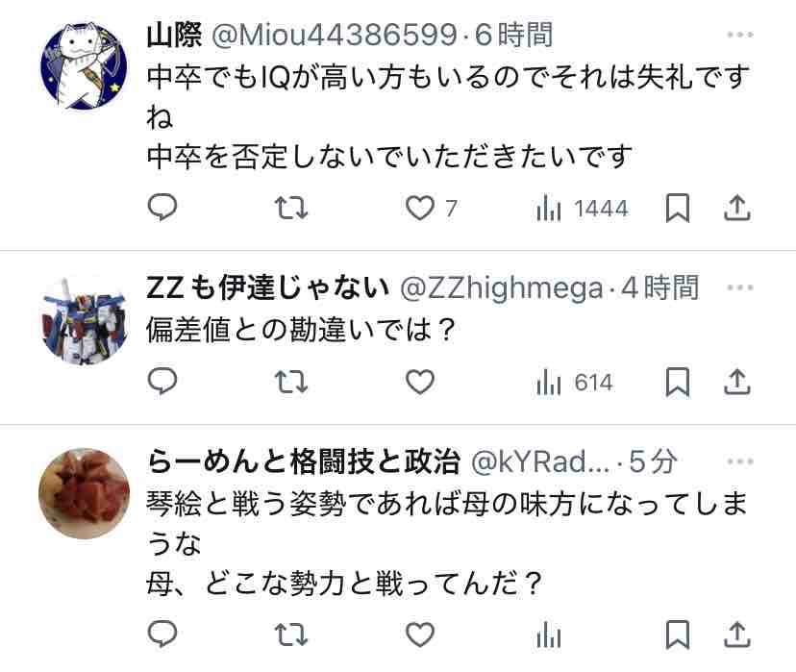Image resolution: width=796 pixels, height=672 pixels.
Task: View 山際's cat avatar profile picture
Action: pyautogui.click(x=84, y=66)
